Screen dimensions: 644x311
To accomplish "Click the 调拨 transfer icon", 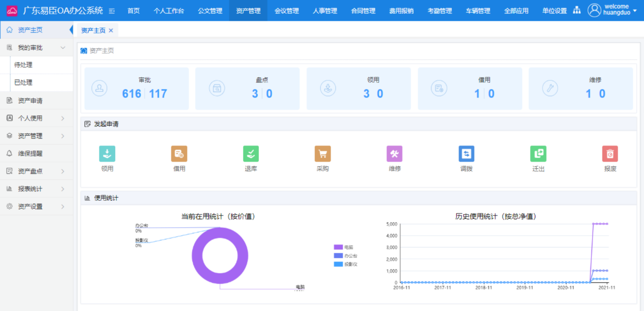I will point(466,154).
